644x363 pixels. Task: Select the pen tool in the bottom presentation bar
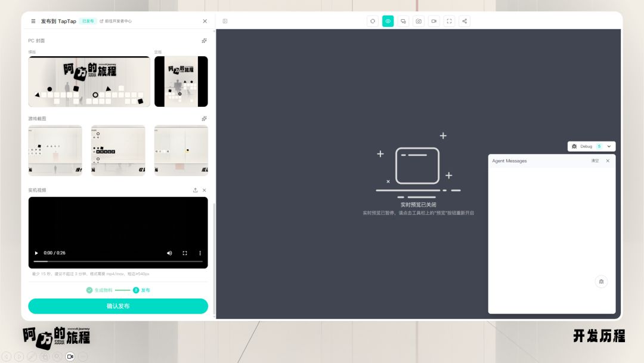(x=32, y=356)
